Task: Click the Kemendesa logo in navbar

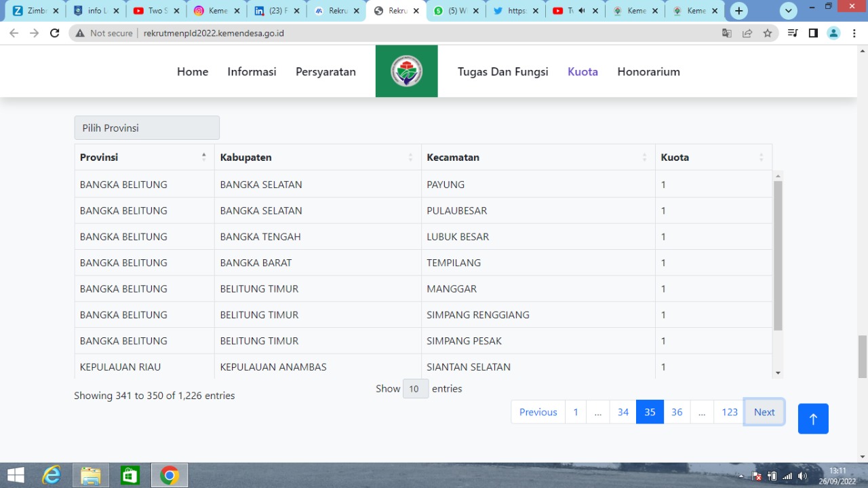Action: (406, 71)
